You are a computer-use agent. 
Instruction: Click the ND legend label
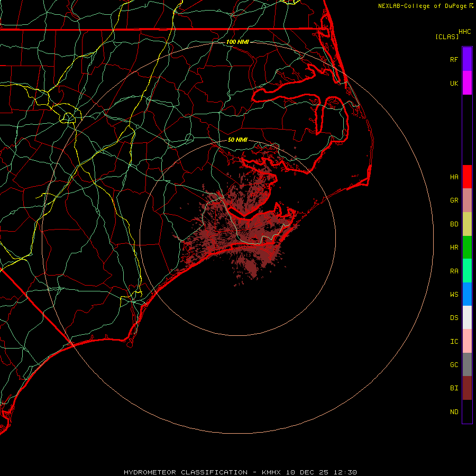pos(454,412)
